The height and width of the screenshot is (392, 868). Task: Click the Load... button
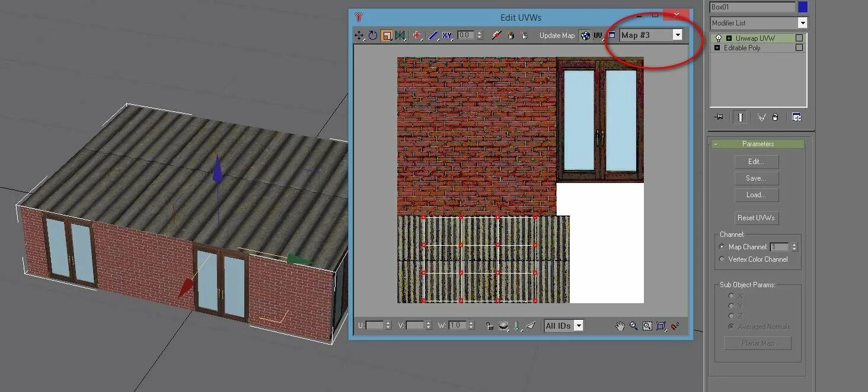coord(756,195)
